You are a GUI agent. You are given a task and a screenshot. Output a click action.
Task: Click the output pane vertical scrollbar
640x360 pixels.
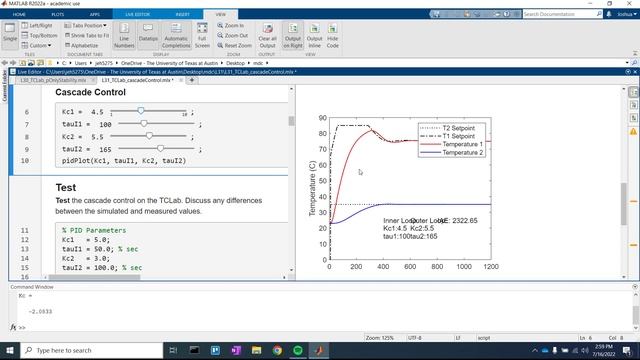pyautogui.click(x=623, y=204)
